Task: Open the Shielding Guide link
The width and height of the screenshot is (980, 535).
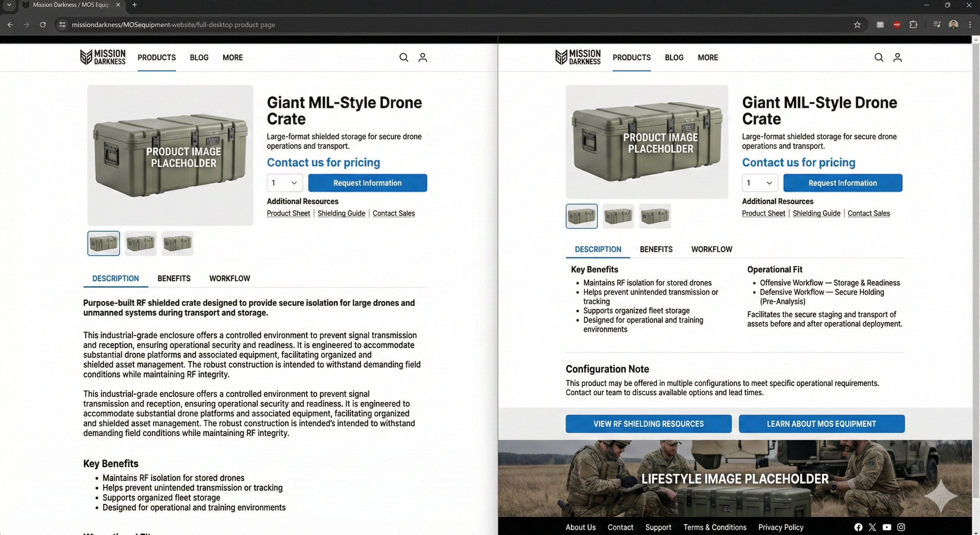Action: pos(341,213)
